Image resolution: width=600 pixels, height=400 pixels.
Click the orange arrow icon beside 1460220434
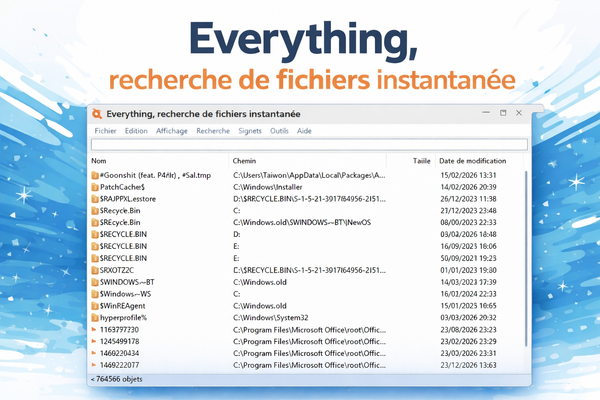[x=94, y=353]
